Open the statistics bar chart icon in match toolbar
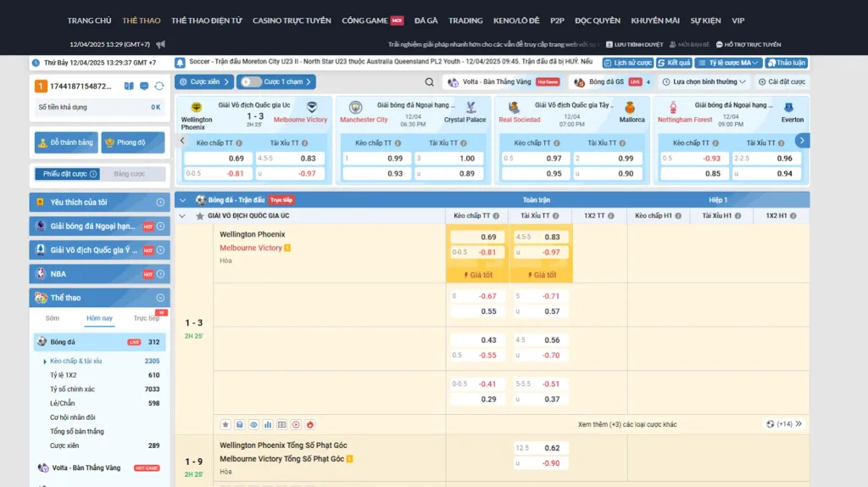Image resolution: width=868 pixels, height=487 pixels. [x=268, y=424]
